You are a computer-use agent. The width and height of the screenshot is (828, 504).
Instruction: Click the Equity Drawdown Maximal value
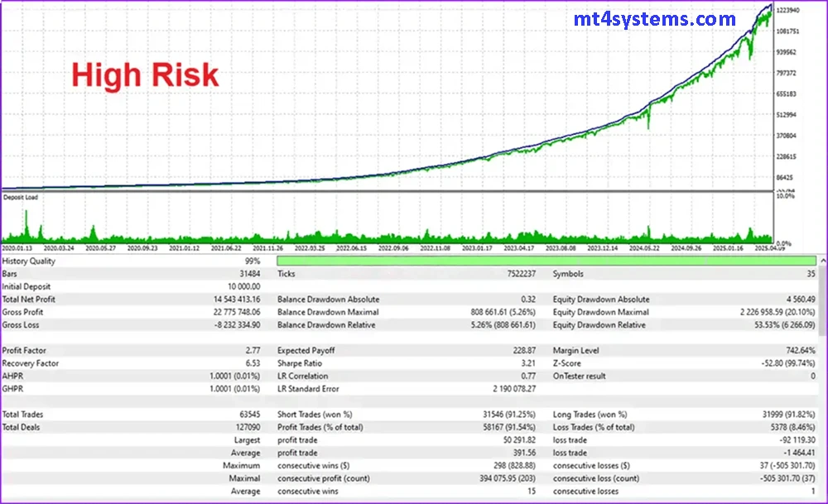[771, 313]
